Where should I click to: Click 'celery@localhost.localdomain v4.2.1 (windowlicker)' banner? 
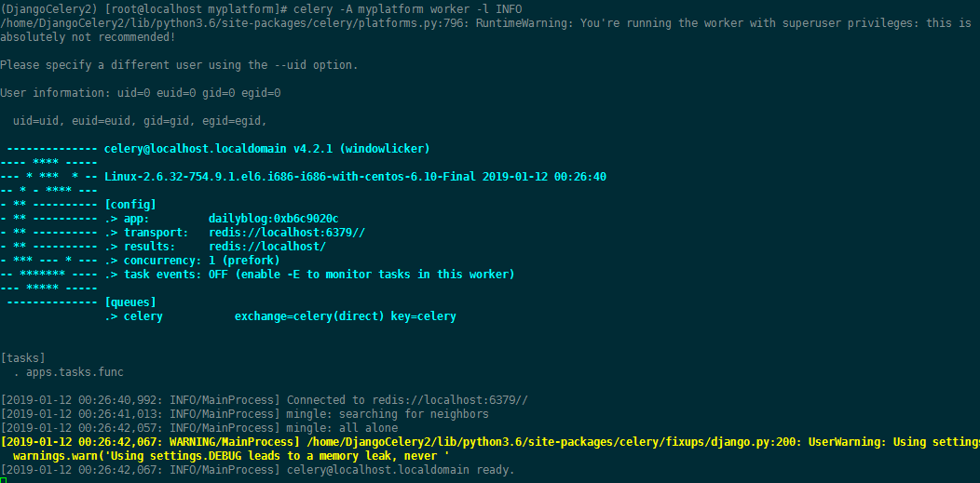tap(266, 149)
